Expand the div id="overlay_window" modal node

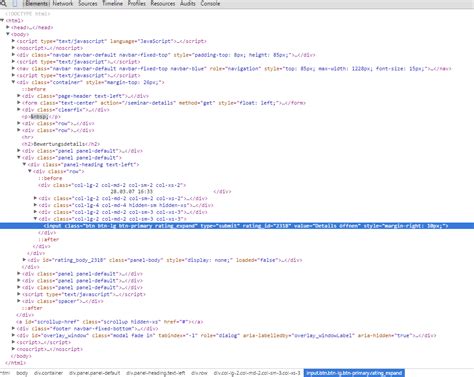coord(13,335)
